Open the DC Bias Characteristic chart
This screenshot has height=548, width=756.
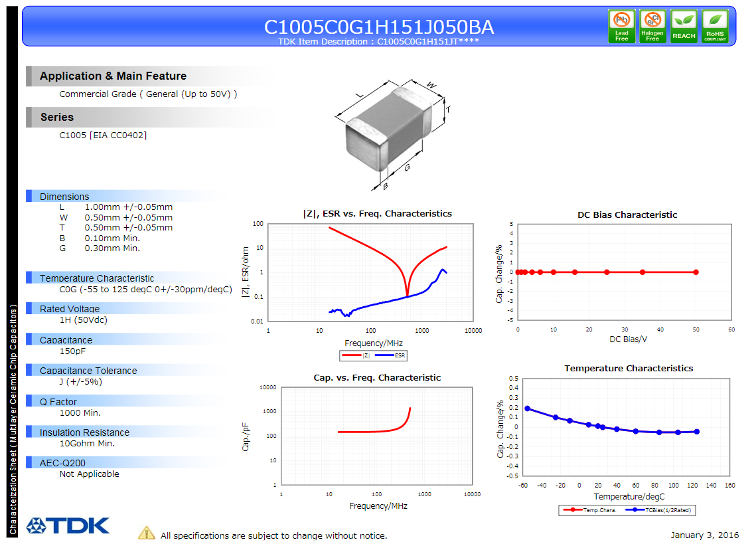(x=625, y=272)
